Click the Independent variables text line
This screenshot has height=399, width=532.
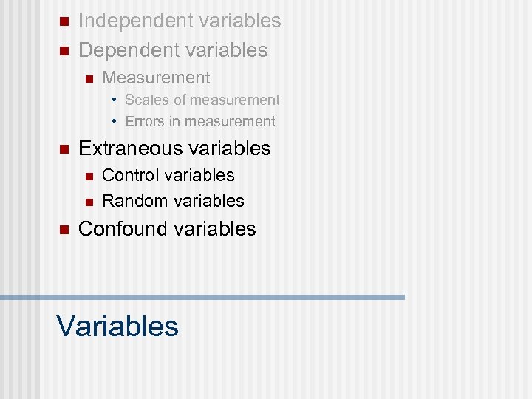click(180, 21)
